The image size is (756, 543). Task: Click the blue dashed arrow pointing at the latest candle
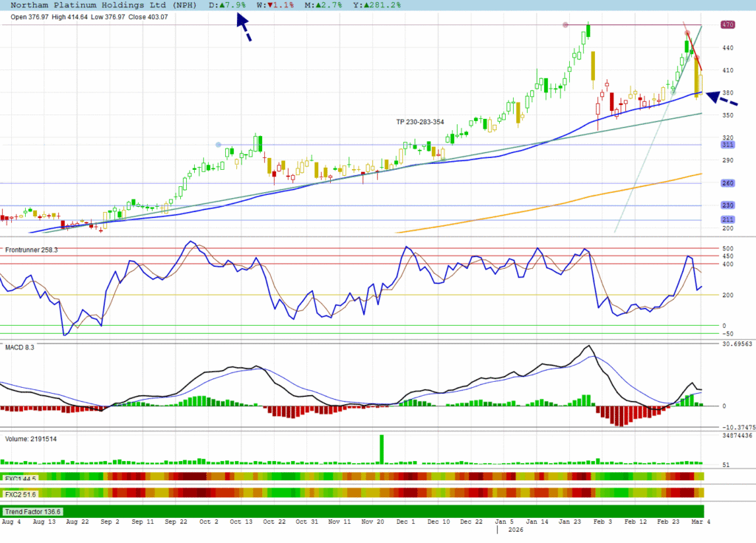point(721,97)
